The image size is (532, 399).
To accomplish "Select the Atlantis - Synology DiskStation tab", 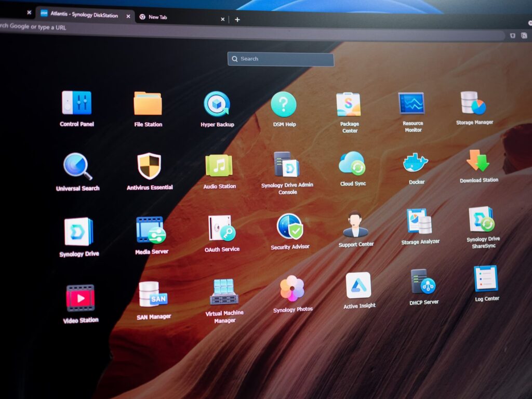I will click(83, 15).
